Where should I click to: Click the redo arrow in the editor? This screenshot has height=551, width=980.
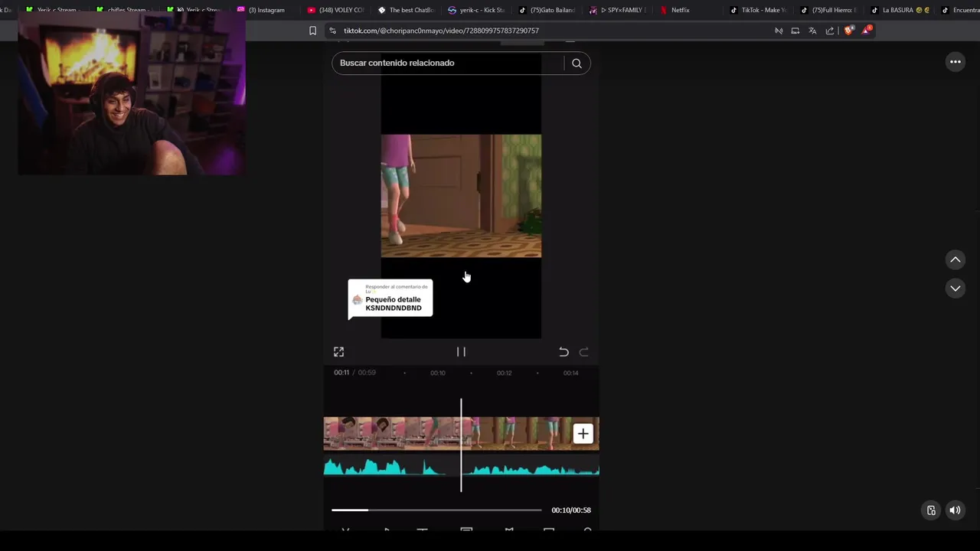(583, 352)
